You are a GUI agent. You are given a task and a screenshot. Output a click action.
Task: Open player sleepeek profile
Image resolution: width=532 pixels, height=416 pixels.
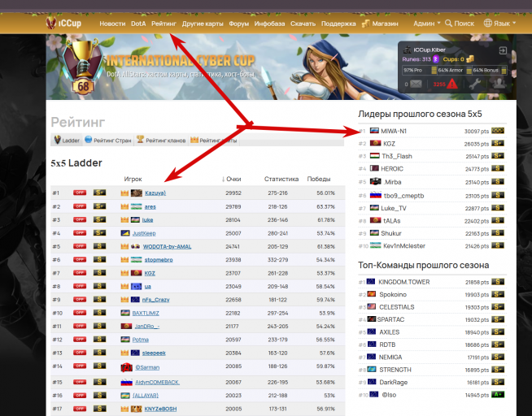(x=154, y=353)
